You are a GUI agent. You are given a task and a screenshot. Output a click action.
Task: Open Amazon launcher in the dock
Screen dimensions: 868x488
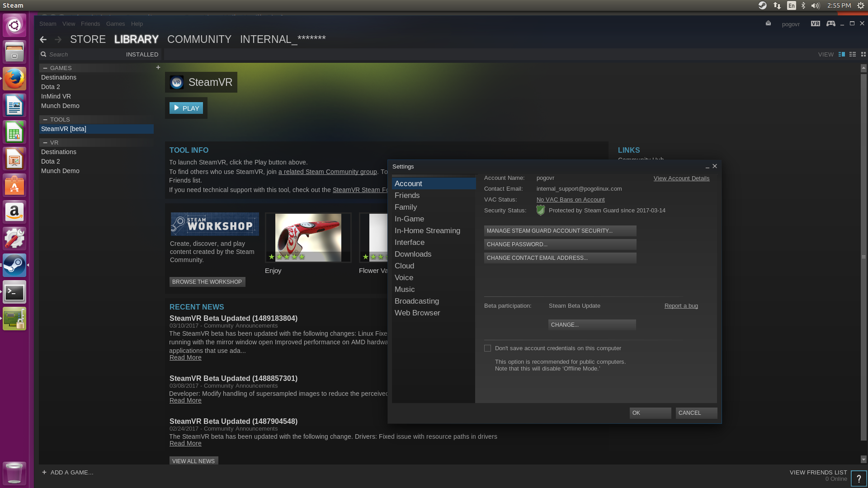point(14,212)
